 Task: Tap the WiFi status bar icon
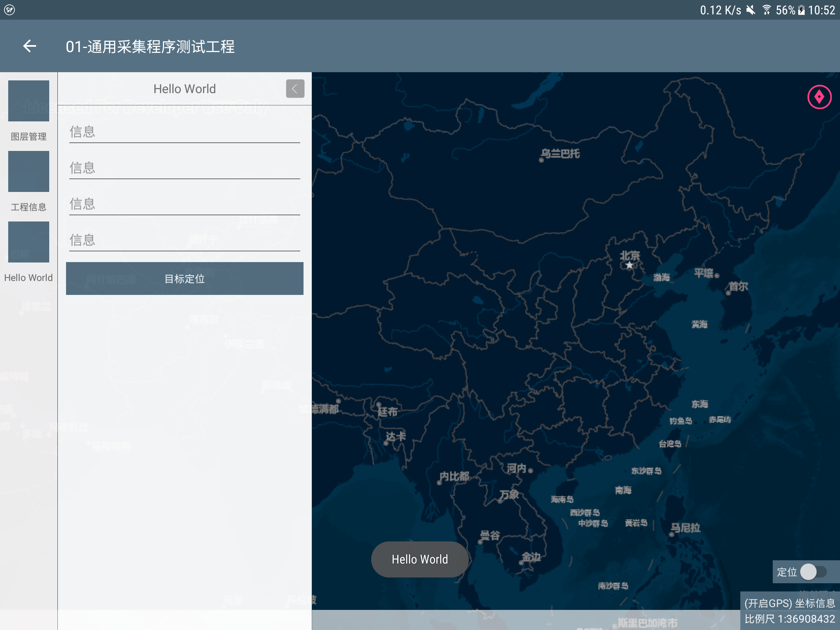[766, 10]
